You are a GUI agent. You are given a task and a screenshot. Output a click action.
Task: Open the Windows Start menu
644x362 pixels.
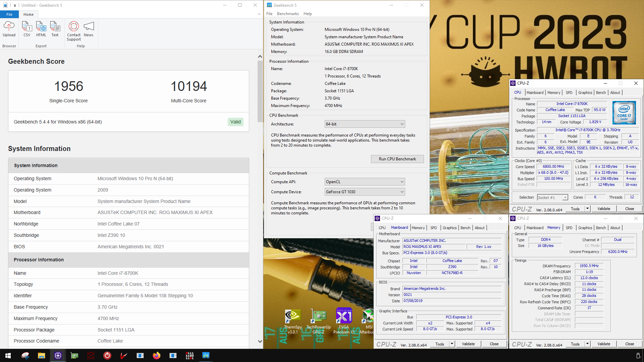(8, 355)
